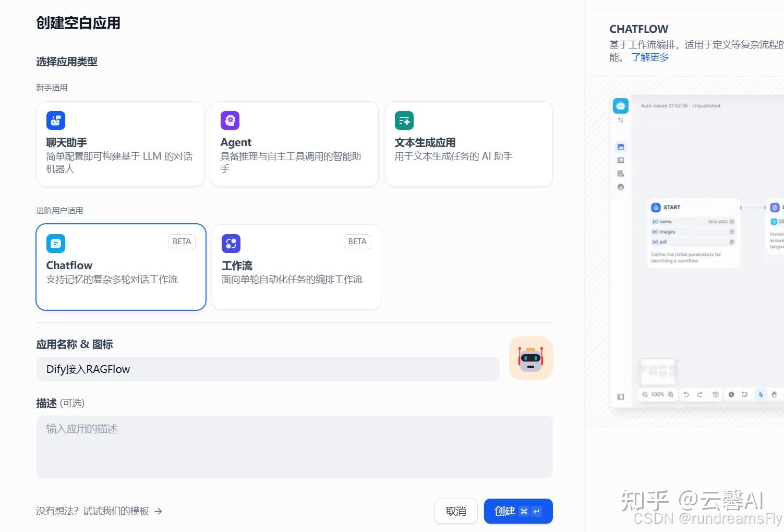Select the 聊天助手 chat bubble icon

click(x=56, y=120)
